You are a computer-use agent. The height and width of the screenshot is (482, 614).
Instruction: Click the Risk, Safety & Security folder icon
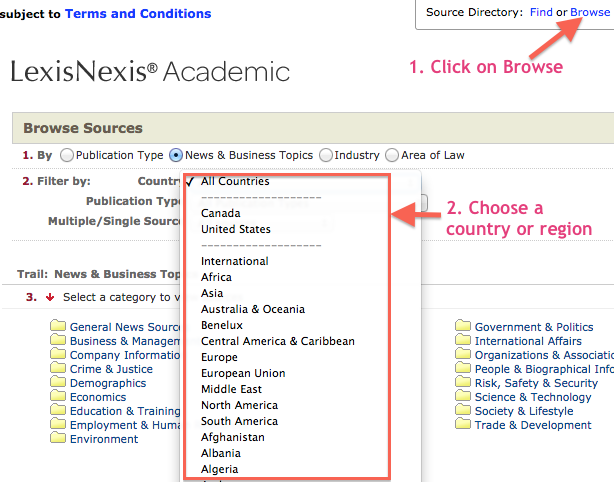point(463,382)
